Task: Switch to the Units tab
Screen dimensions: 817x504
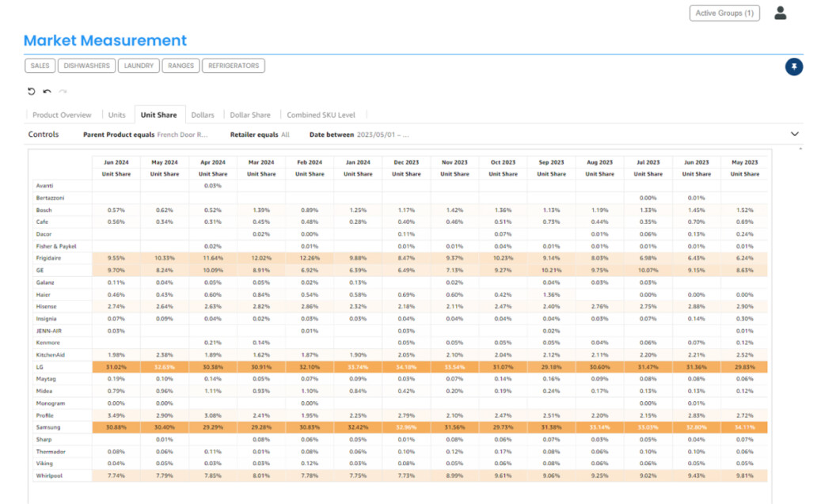Action: pos(116,114)
